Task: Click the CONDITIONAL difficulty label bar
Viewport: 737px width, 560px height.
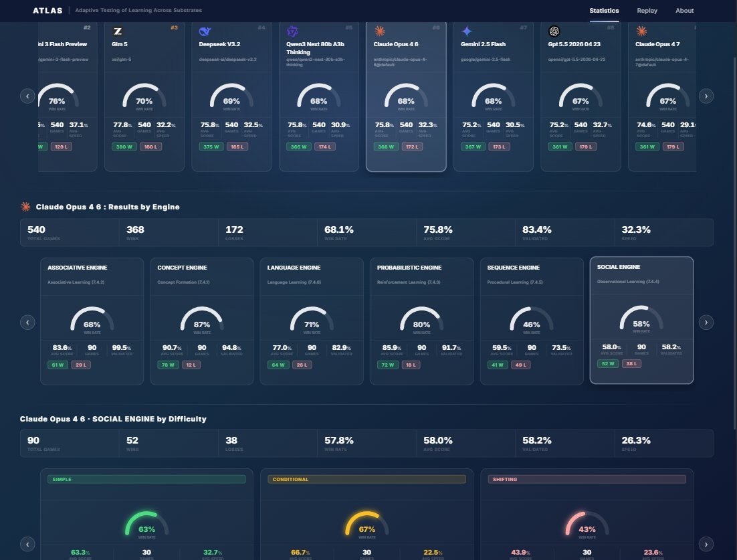Action: point(366,479)
